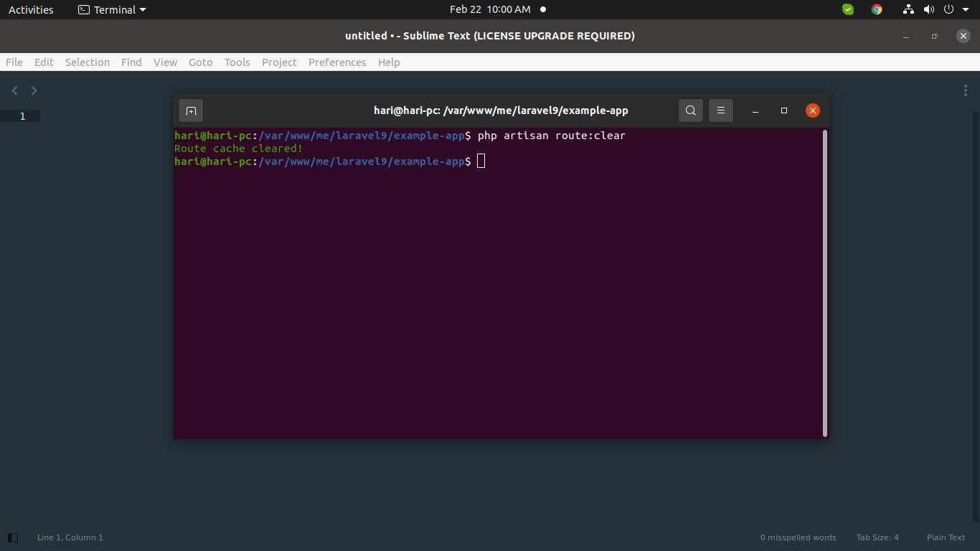Click the Chrome icon in the system tray

876,9
